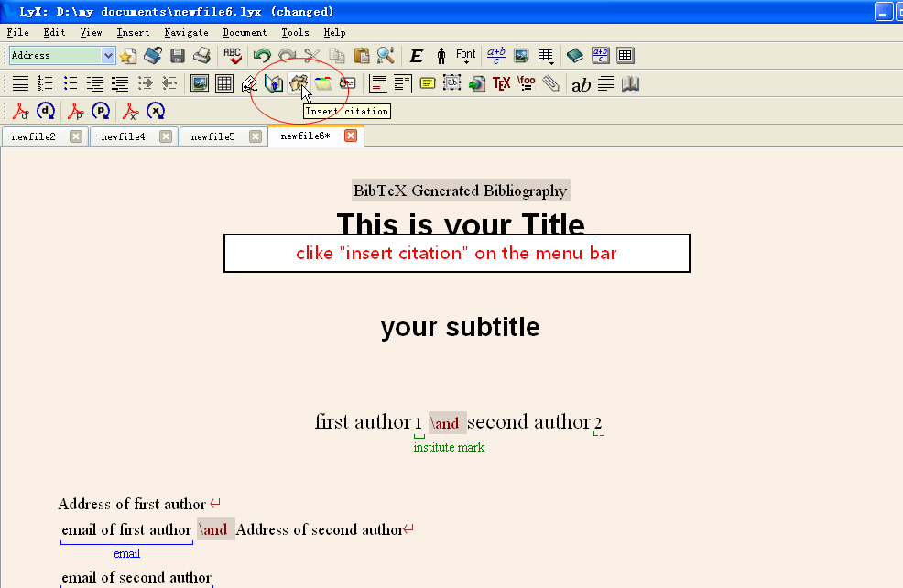Save the document with the floppy disk icon
The image size is (903, 588).
point(177,55)
